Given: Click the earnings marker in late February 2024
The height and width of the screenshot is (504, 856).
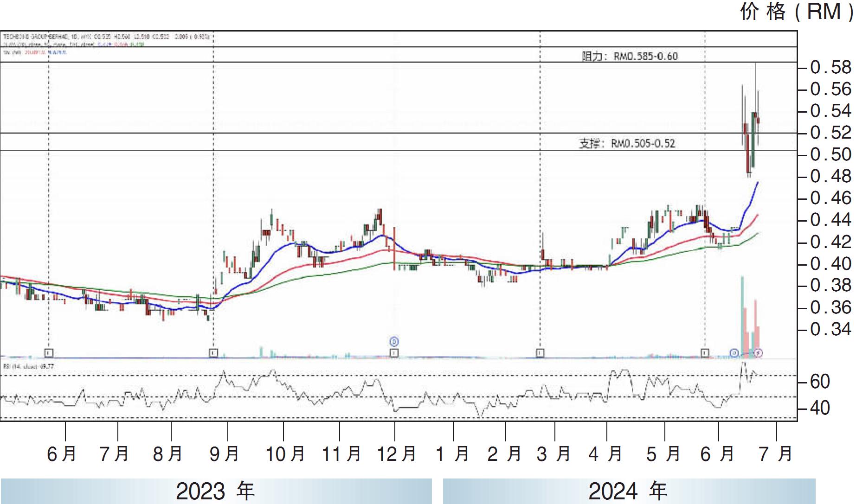Looking at the screenshot, I should click(540, 353).
